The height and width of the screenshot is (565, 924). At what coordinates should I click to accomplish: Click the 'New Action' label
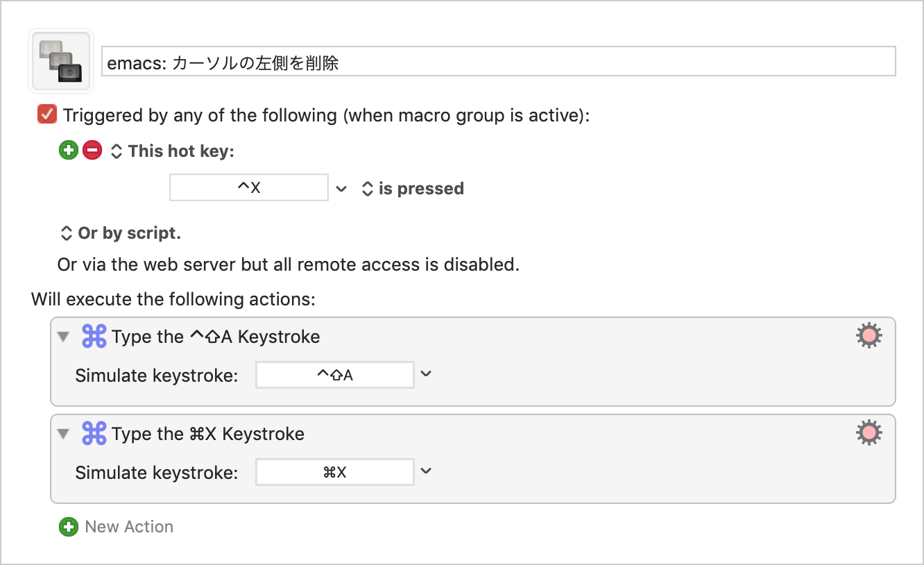(129, 527)
